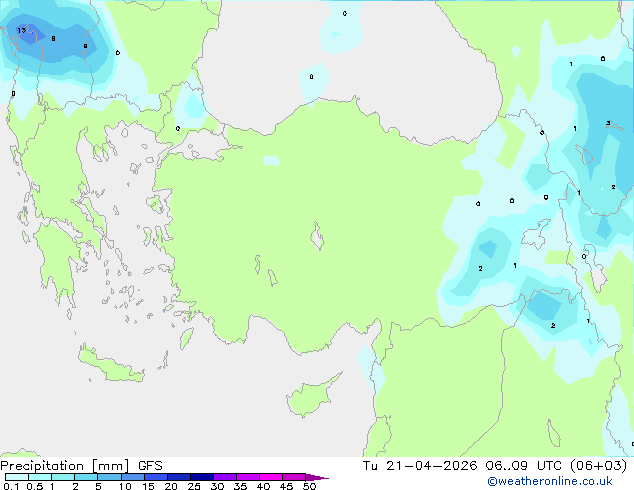Click the date '21-04-2026' text
The height and width of the screenshot is (490, 634).
pyautogui.click(x=431, y=466)
